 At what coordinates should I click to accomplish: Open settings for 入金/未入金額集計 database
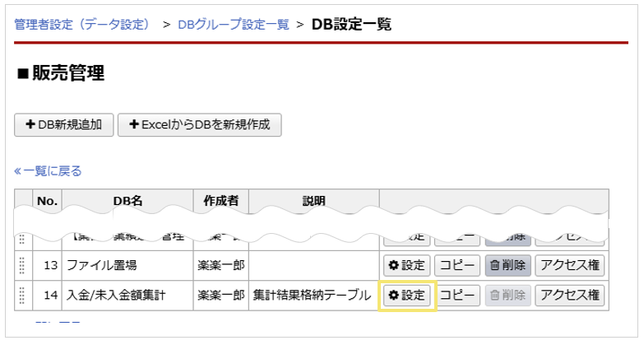coord(406,295)
